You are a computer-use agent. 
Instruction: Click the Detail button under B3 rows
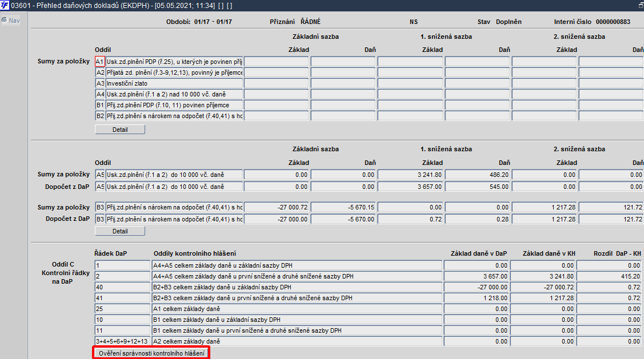click(120, 231)
